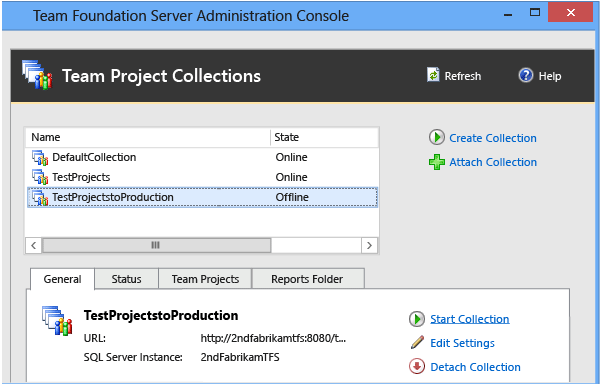Select the DefaultCollection row name
Image resolution: width=600 pixels, height=385 pixels.
click(94, 157)
